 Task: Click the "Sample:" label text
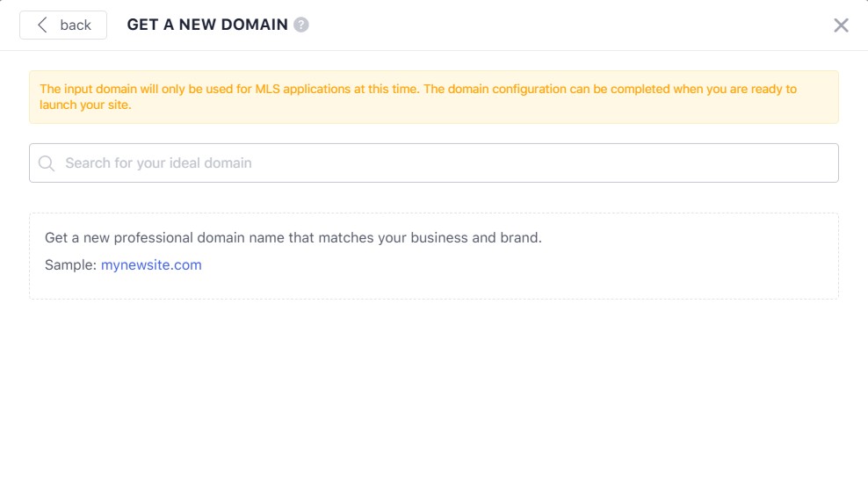point(70,264)
